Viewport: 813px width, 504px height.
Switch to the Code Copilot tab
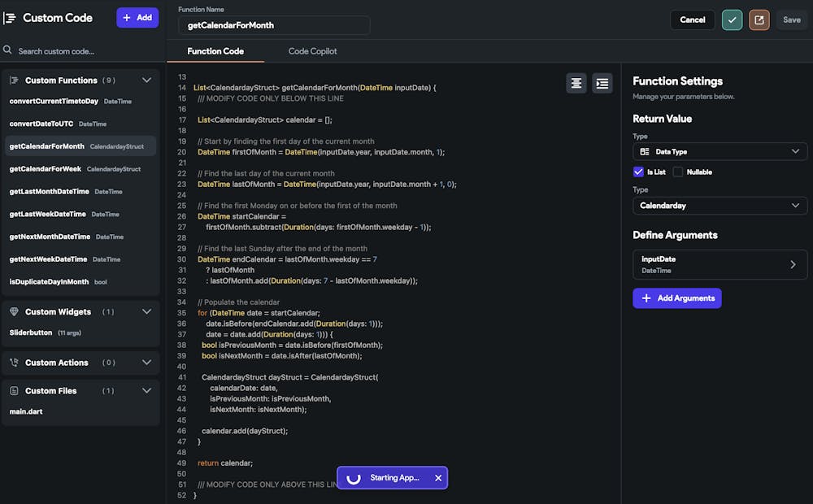tap(312, 51)
